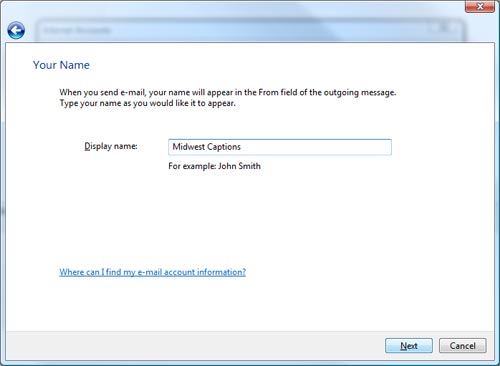Click the gray footer bar left of Next
The height and width of the screenshot is (366, 500).
pos(195,346)
